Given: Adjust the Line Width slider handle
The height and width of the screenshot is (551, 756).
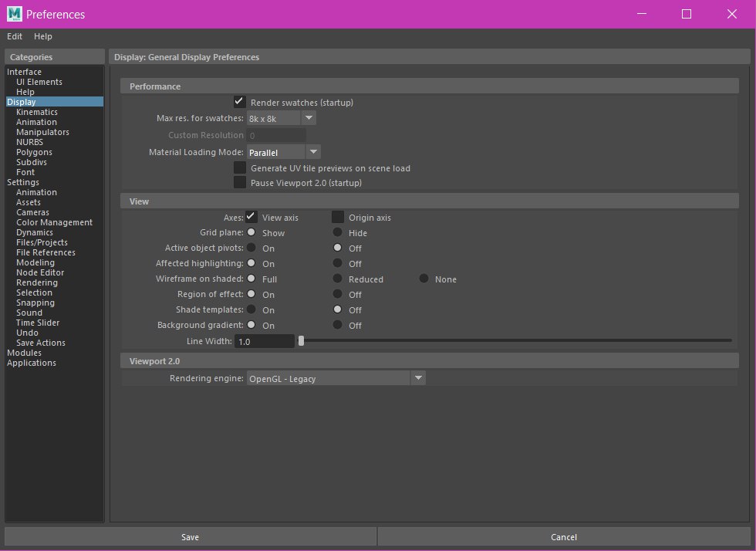Looking at the screenshot, I should (x=301, y=340).
